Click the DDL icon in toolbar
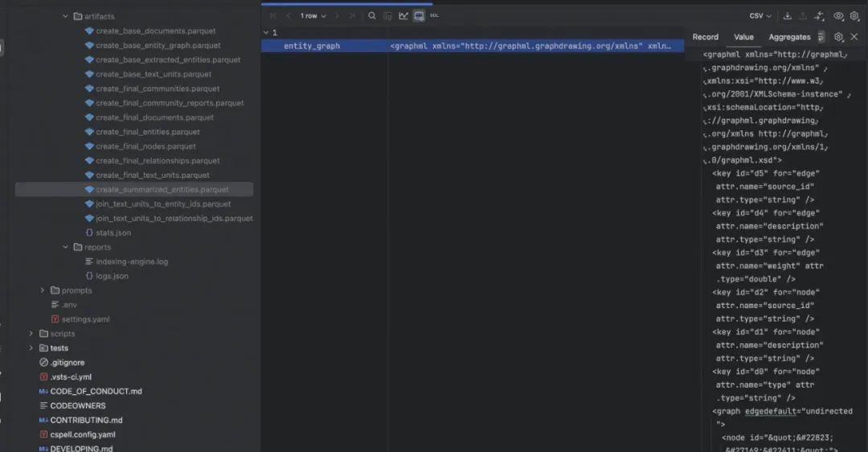Viewport: 868px width, 452px height. tap(434, 16)
